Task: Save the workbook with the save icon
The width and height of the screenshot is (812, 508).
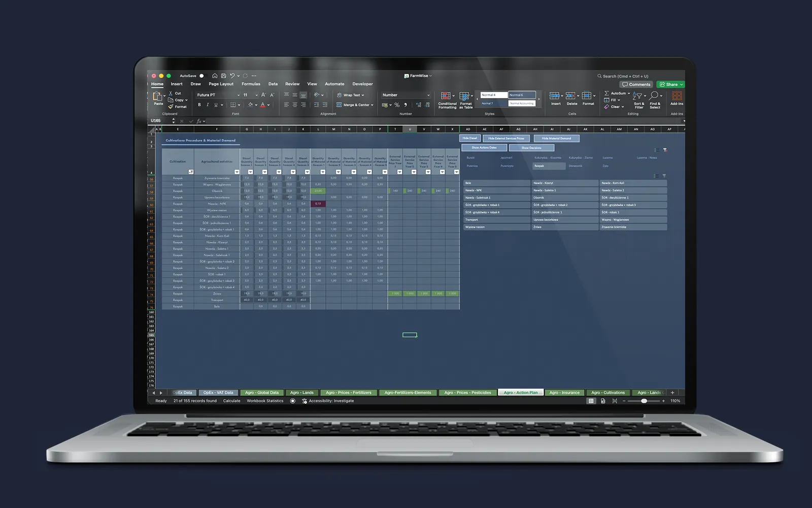Action: pyautogui.click(x=223, y=76)
